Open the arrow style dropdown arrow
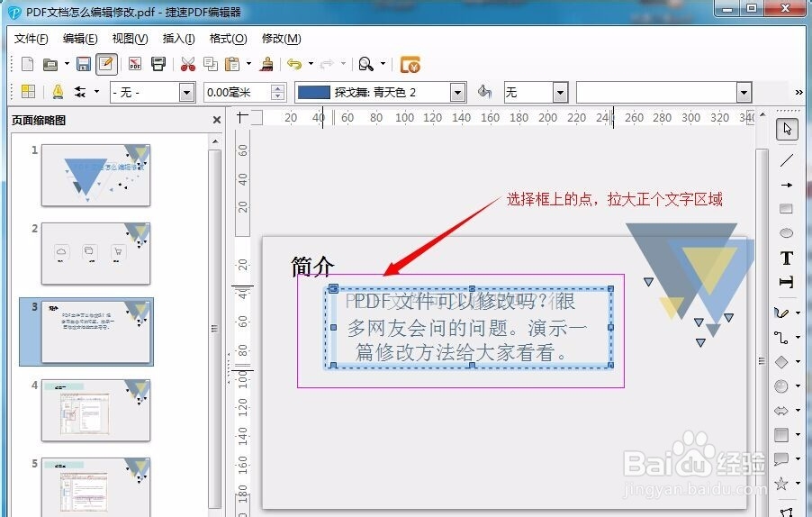The width and height of the screenshot is (812, 517). (x=96, y=92)
